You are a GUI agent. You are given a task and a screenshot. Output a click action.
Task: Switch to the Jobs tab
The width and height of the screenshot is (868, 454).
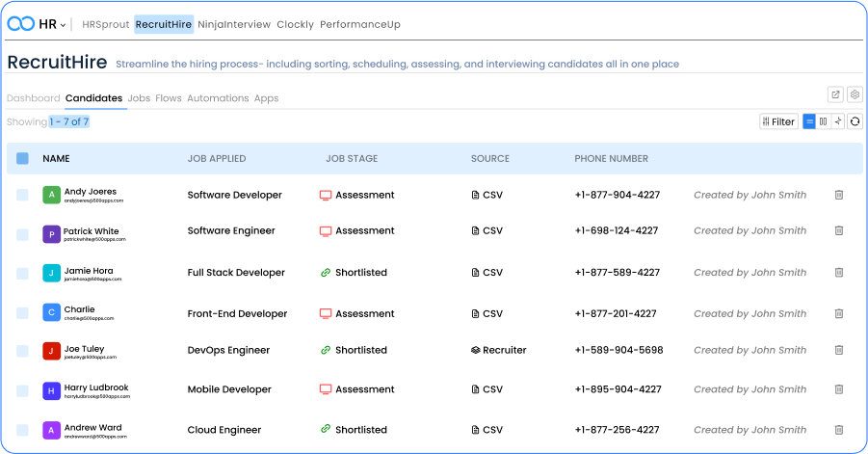[x=139, y=98]
